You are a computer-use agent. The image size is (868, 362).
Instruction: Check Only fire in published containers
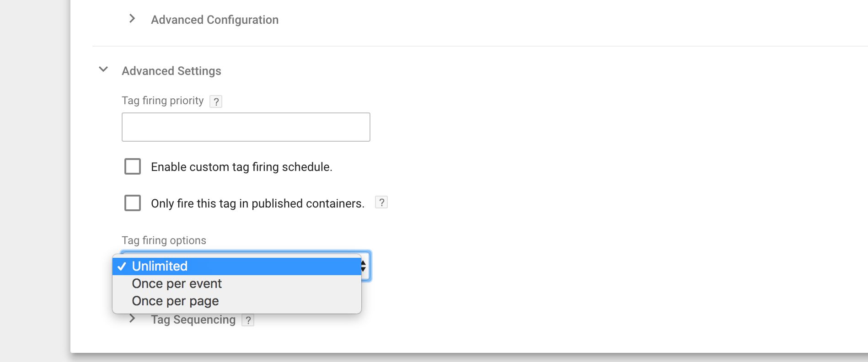(x=133, y=203)
